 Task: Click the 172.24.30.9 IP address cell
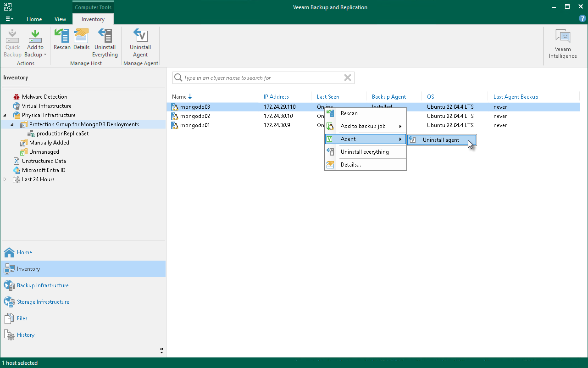(277, 125)
